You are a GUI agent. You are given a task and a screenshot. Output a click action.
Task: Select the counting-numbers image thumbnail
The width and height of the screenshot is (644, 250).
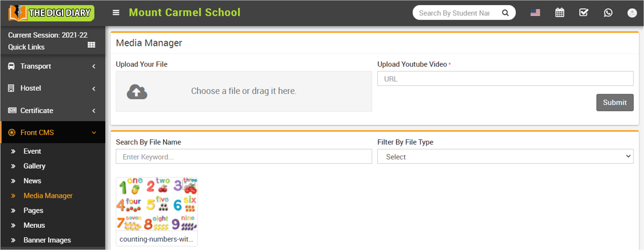tap(157, 204)
